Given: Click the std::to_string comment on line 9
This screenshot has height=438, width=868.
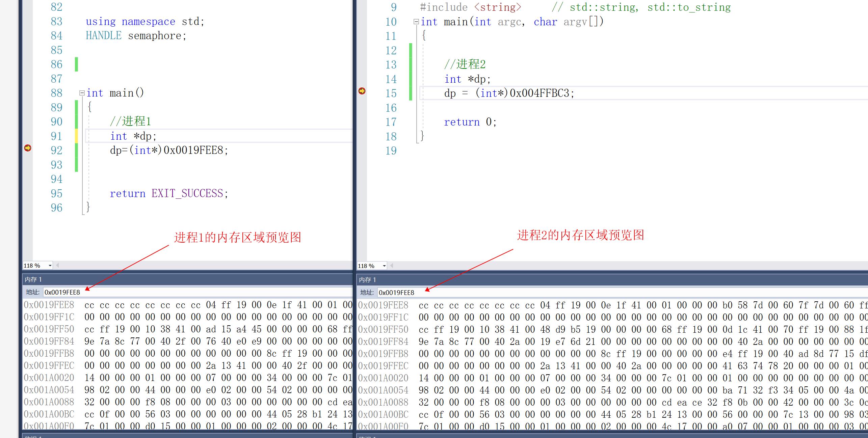Looking at the screenshot, I should (x=641, y=7).
